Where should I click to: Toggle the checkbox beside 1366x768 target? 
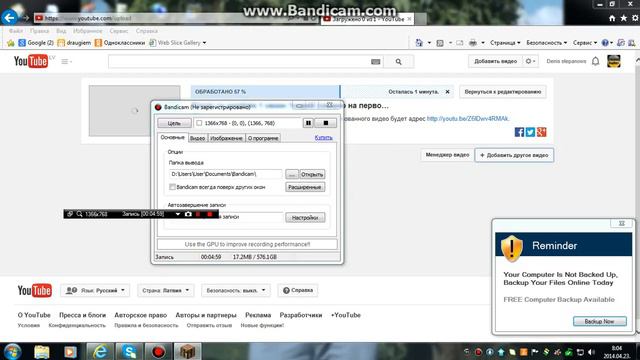tap(199, 123)
